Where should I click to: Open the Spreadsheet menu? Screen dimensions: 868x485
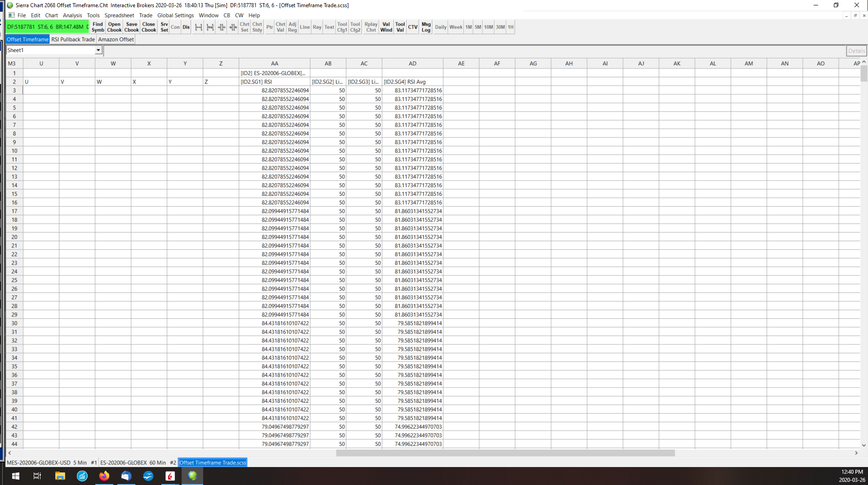click(119, 15)
